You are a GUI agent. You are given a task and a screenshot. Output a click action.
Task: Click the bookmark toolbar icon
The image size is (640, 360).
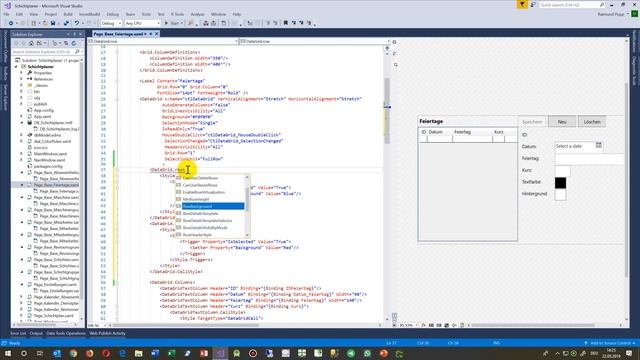(x=286, y=23)
